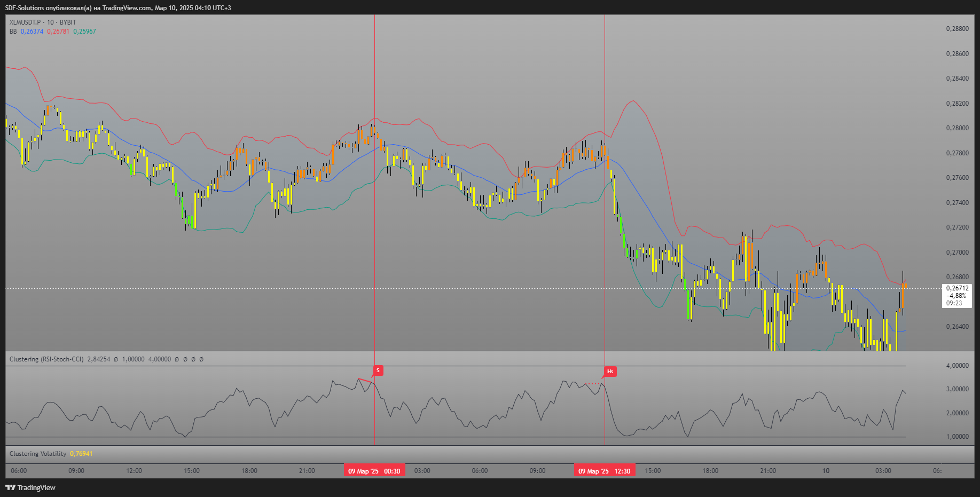Click the 0,28000 price axis label
This screenshot has width=980, height=497.
(957, 128)
